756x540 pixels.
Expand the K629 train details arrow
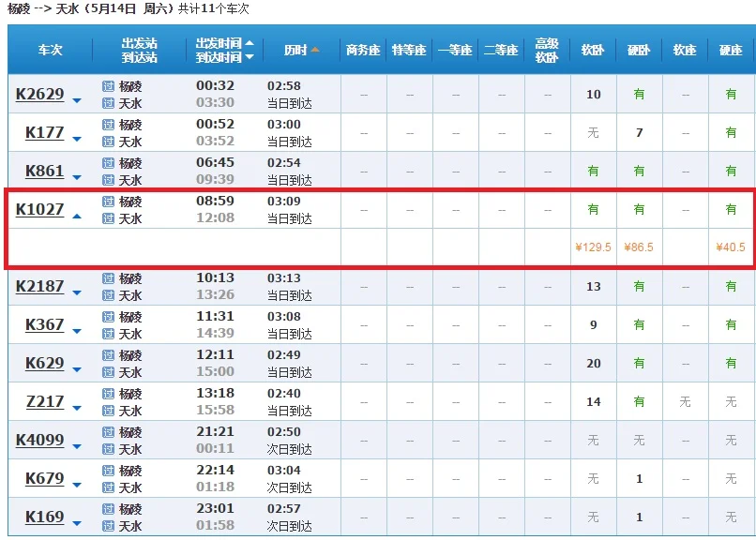77,368
